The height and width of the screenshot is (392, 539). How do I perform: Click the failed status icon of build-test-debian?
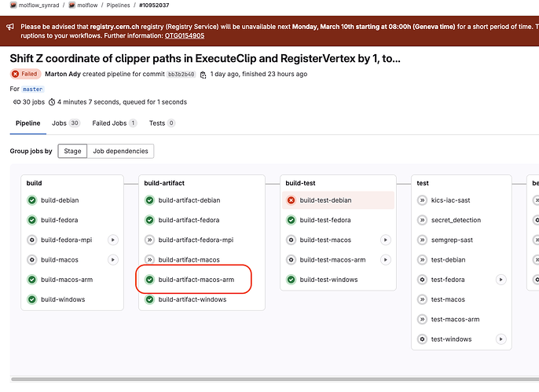tap(291, 200)
